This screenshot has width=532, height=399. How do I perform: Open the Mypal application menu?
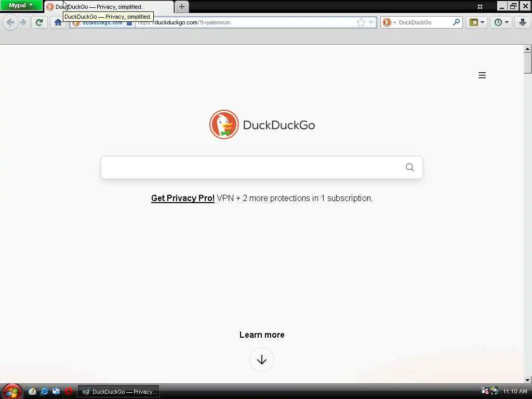pyautogui.click(x=21, y=5)
